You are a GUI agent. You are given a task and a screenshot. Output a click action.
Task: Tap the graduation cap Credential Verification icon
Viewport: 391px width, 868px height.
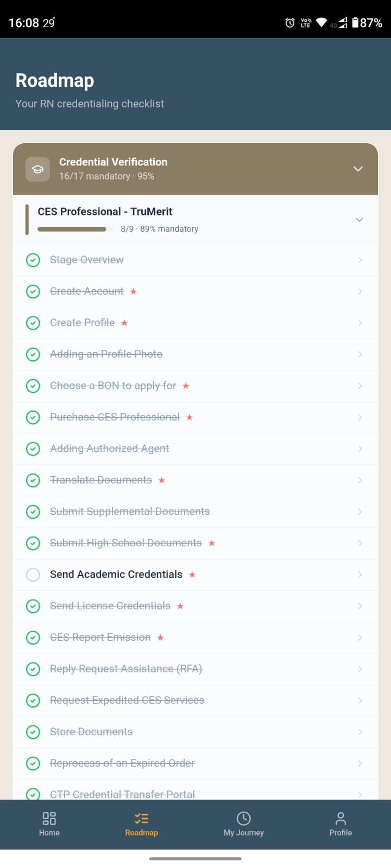[37, 169]
